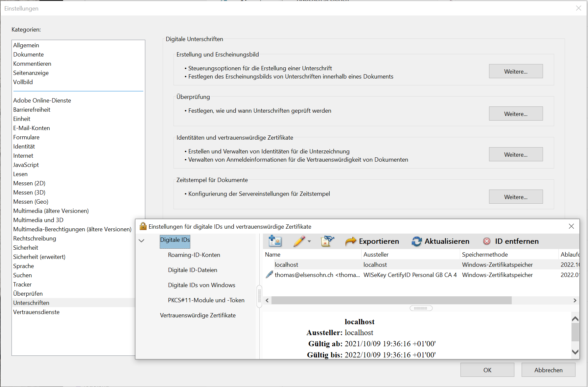Click the horizontal scrollbar right arrow

pos(575,300)
